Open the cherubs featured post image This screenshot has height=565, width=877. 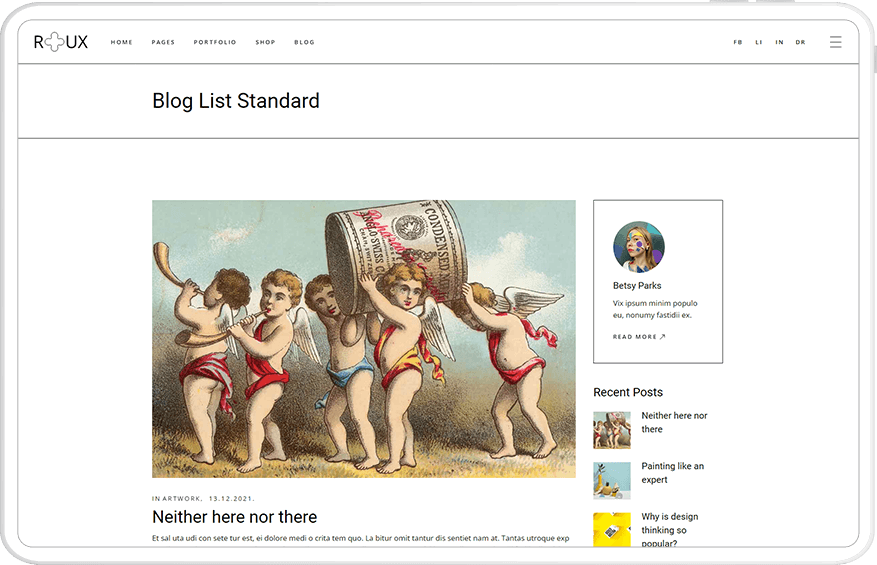click(x=363, y=338)
